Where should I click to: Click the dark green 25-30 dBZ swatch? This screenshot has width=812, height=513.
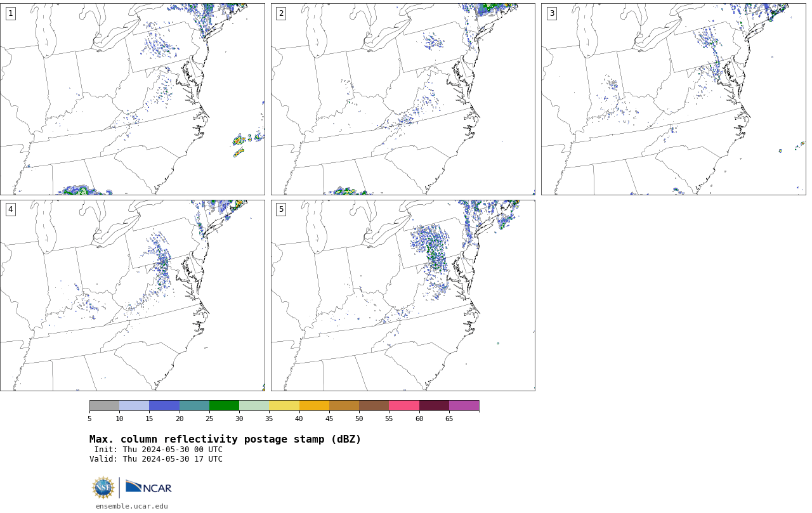[224, 406]
